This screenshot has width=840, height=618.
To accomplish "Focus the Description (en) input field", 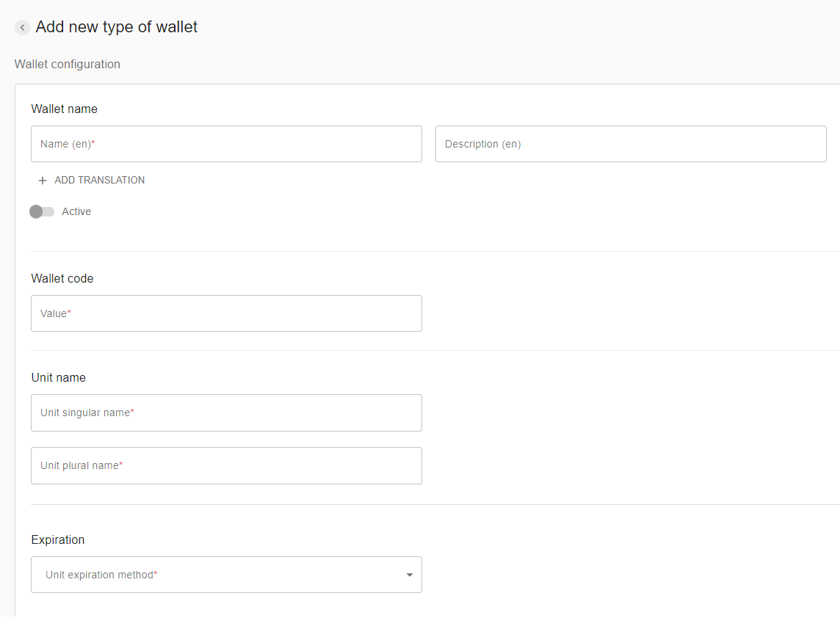I will pos(631,144).
